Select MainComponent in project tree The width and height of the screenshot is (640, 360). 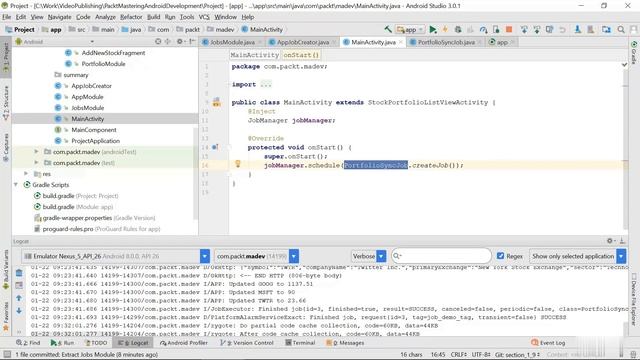coord(94,130)
